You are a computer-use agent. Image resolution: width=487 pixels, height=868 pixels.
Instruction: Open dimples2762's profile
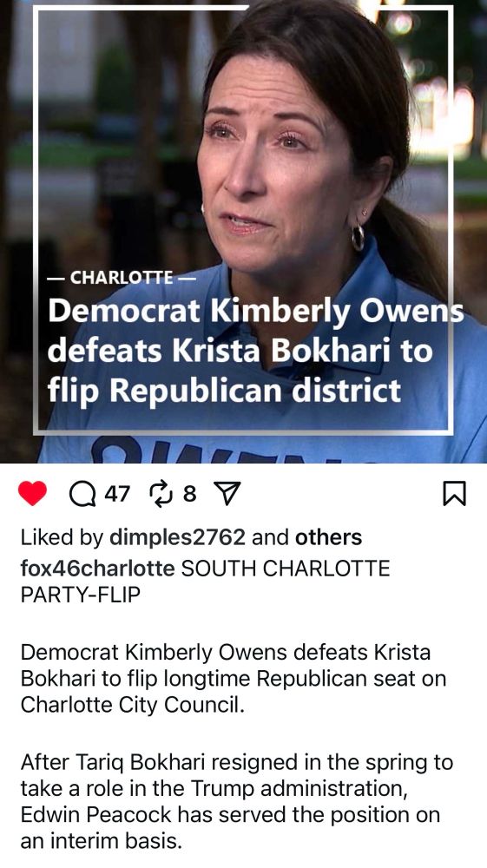click(x=177, y=537)
